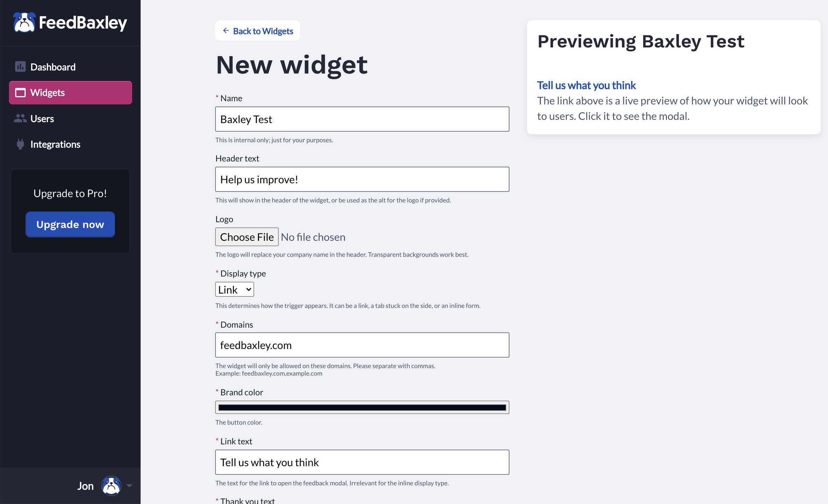The width and height of the screenshot is (828, 504).
Task: Click Jon's bulldog avatar
Action: point(111,485)
